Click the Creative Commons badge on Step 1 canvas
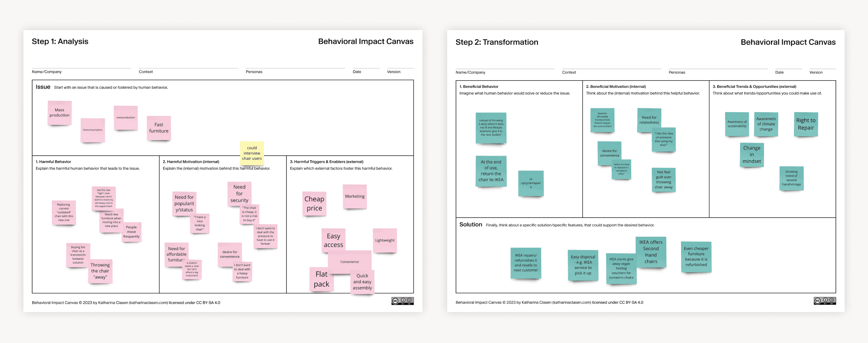Image resolution: width=868 pixels, height=343 pixels. 402,301
